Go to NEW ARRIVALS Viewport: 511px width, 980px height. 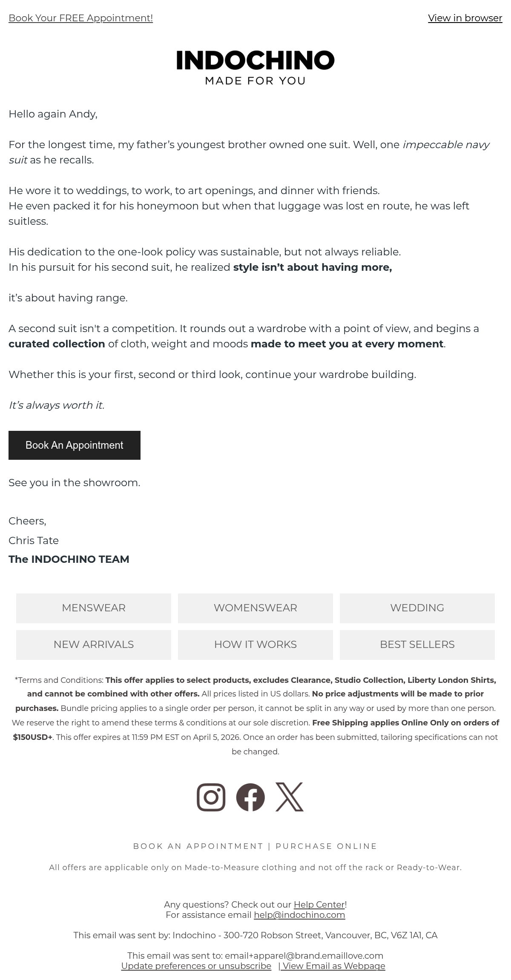[x=94, y=645]
